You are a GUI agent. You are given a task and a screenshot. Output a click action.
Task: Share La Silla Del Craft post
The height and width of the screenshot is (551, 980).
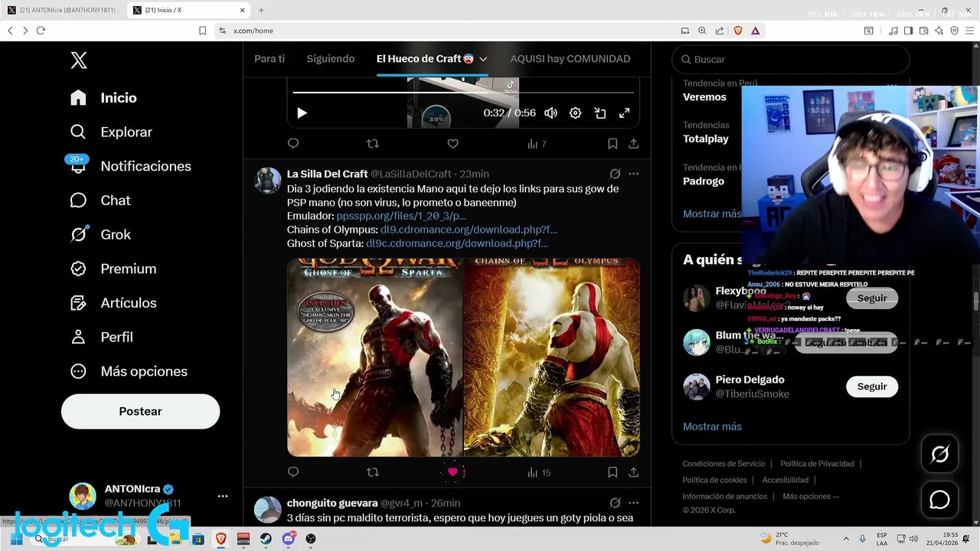click(x=634, y=472)
